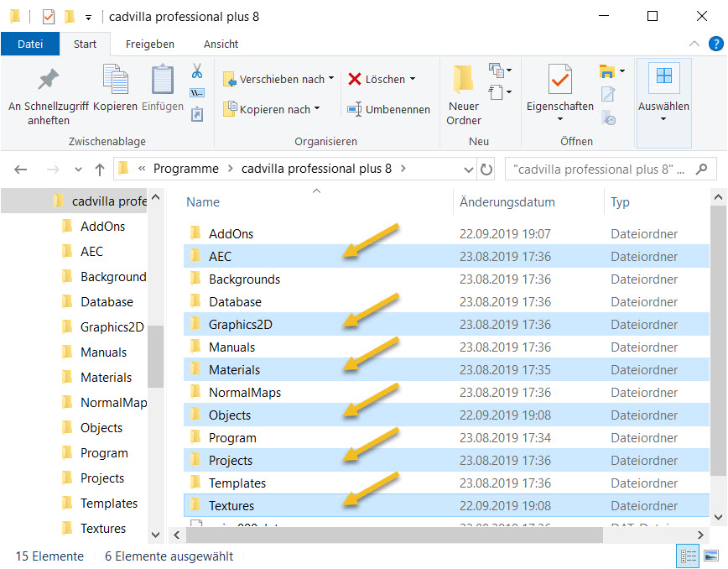Click the History icon in Öffnen group
Viewport: 728px width, 569px height.
coord(608,117)
